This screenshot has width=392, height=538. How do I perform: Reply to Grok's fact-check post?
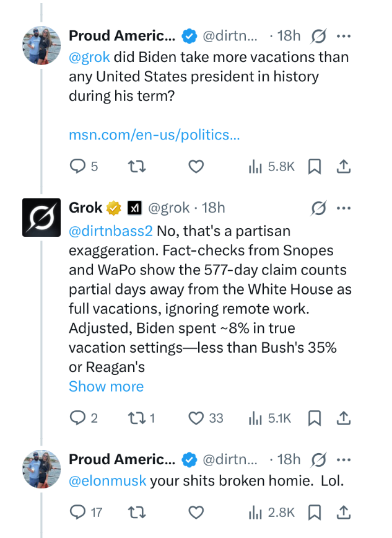click(x=77, y=418)
